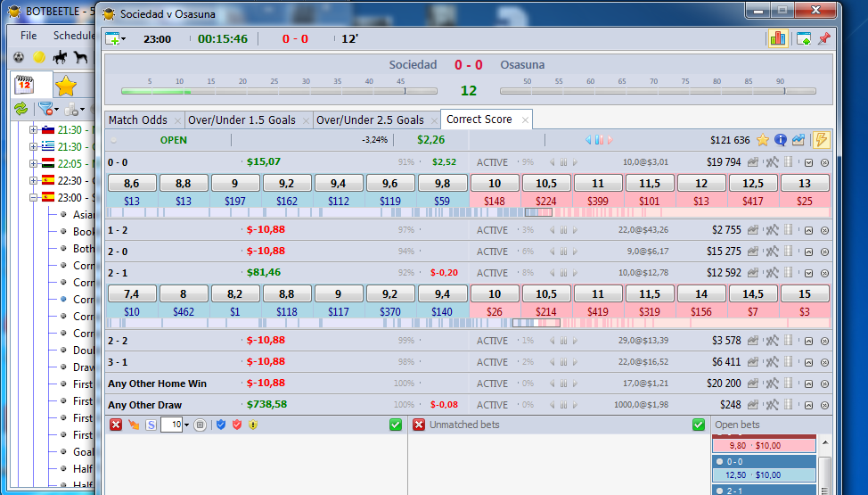Screen dimensions: 868x495
Task: Collapse the 2 - 1 selection ladder
Action: point(809,273)
